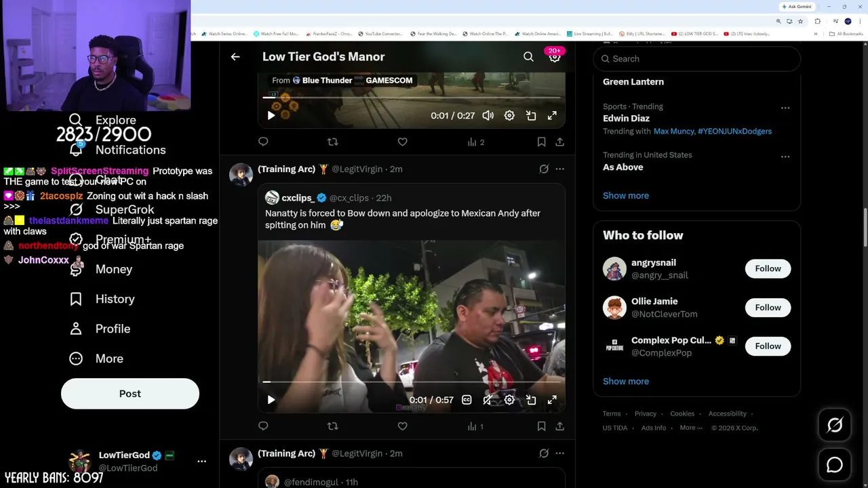The height and width of the screenshot is (488, 868).
Task: Repost the GAMESCOM video post
Action: point(332,142)
